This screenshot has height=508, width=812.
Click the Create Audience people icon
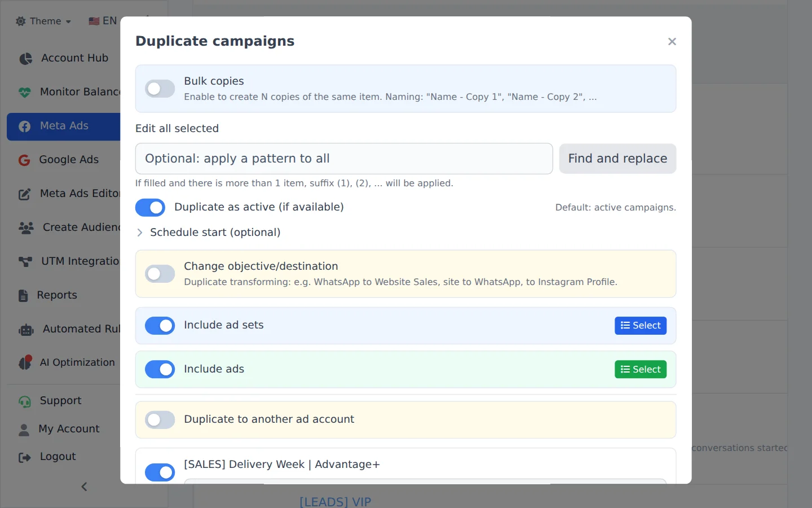26,228
